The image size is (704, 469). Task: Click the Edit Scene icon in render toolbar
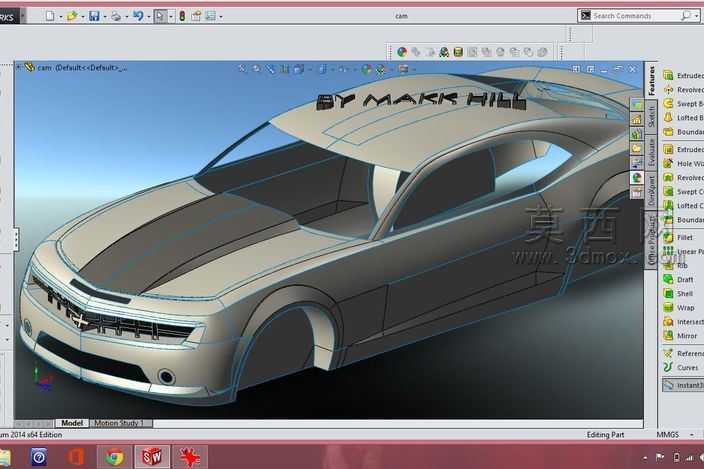coord(444,52)
